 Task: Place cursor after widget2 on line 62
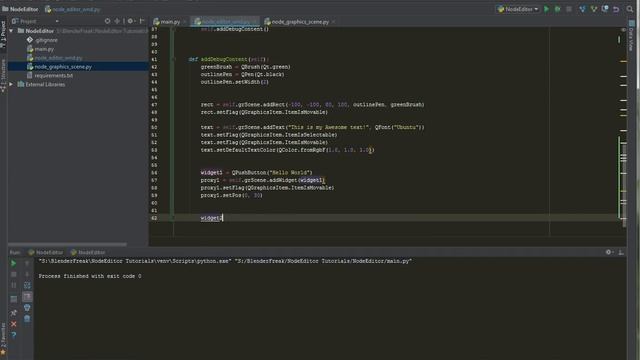[223, 218]
